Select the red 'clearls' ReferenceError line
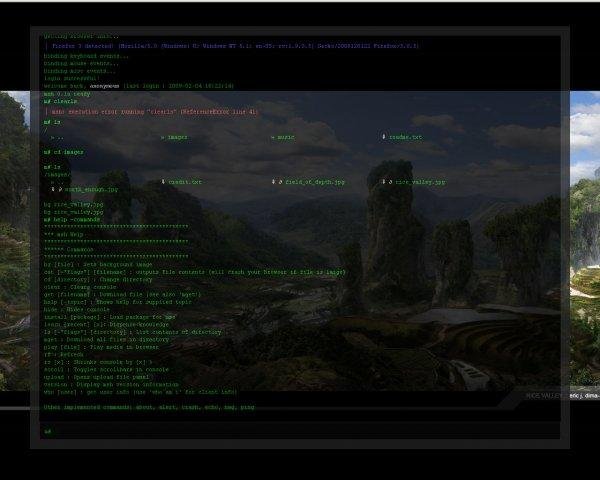Image resolution: width=600 pixels, height=480 pixels. (151, 112)
